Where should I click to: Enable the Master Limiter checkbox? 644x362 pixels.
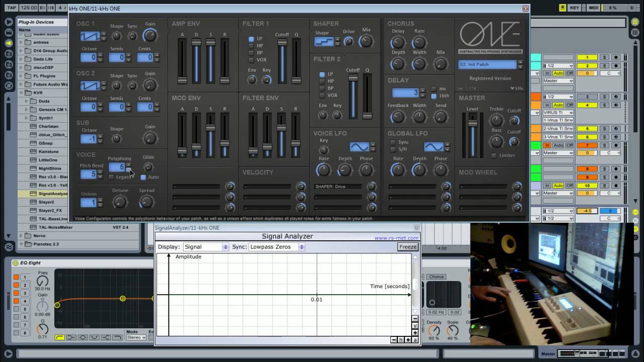494,155
